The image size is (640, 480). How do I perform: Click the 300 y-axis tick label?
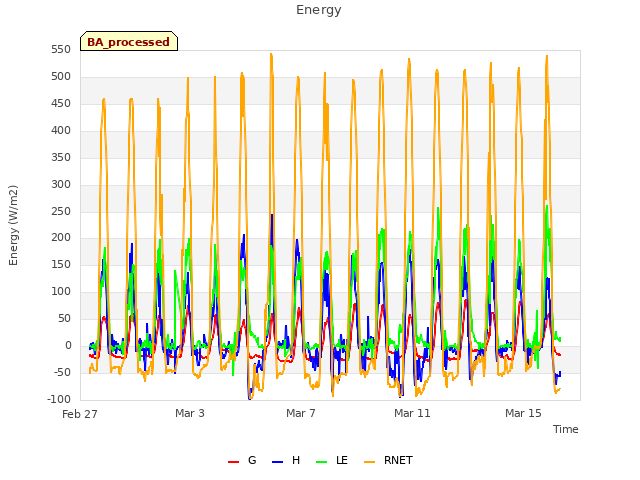click(61, 184)
